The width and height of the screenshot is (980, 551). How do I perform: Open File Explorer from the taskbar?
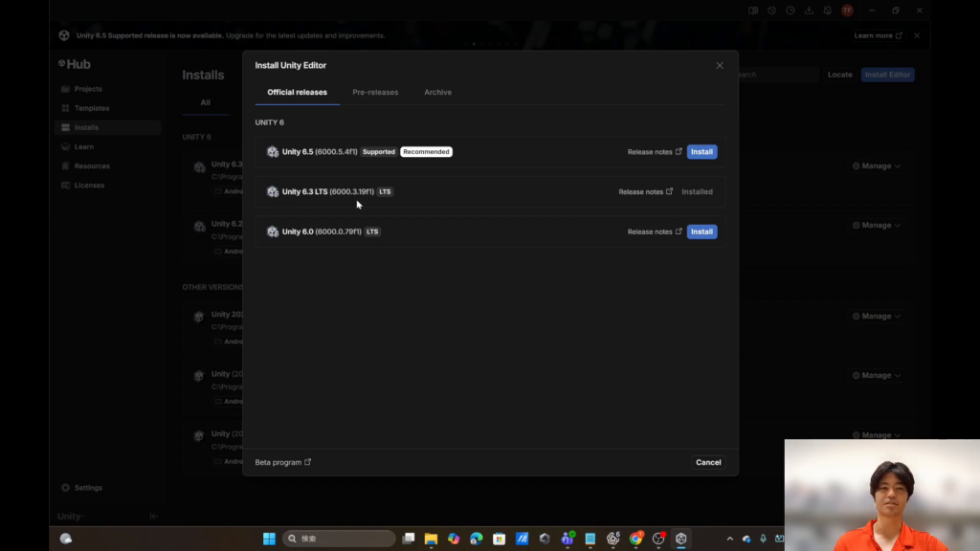431,539
